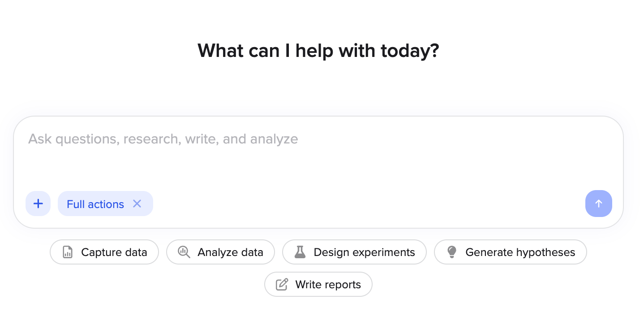
Task: Click the document chart icon in Capture data
Action: click(x=68, y=252)
